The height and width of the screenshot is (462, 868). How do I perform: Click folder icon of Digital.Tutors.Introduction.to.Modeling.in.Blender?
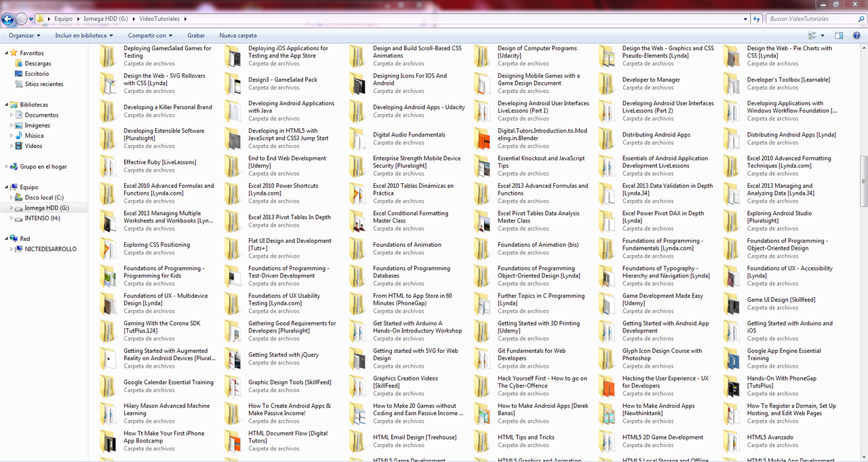click(483, 138)
